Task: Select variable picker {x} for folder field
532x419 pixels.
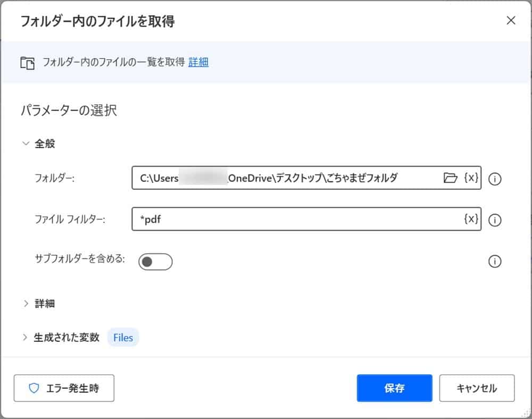Action: pos(471,178)
